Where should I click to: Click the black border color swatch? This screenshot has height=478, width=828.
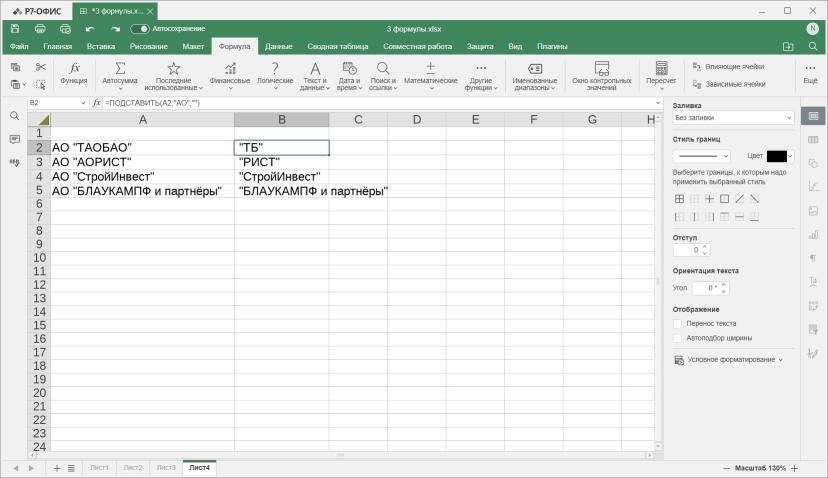(776, 156)
